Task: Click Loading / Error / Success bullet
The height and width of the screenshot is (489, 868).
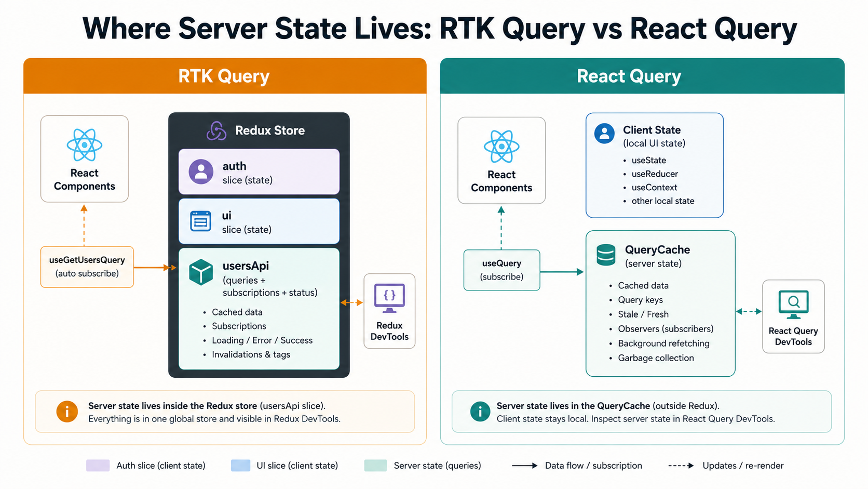Action: coord(262,340)
